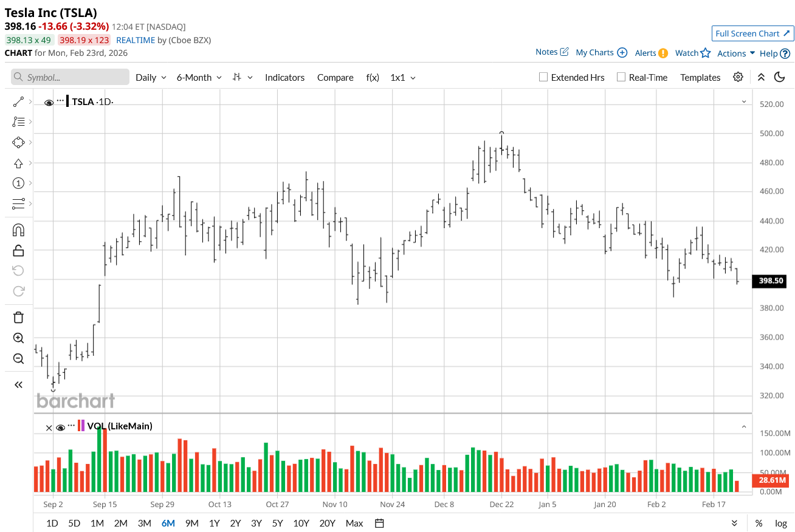Screen dimensions: 795x532
Task: Click the 398.50 price label on axis
Action: pos(771,281)
